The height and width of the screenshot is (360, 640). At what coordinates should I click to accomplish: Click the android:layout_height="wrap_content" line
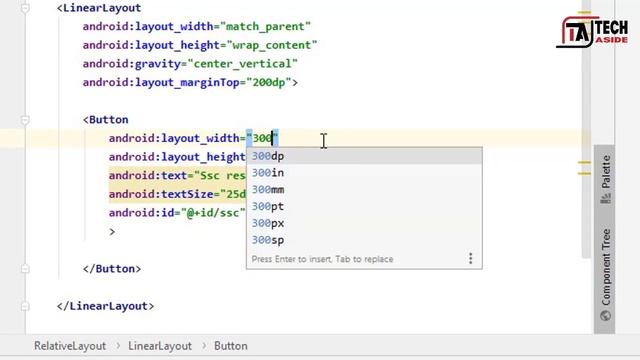[200, 45]
